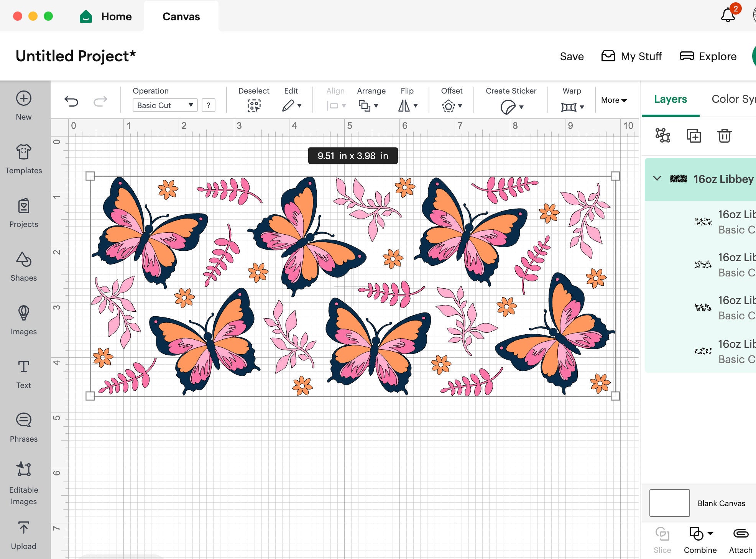Click the Attach icon

(x=741, y=533)
